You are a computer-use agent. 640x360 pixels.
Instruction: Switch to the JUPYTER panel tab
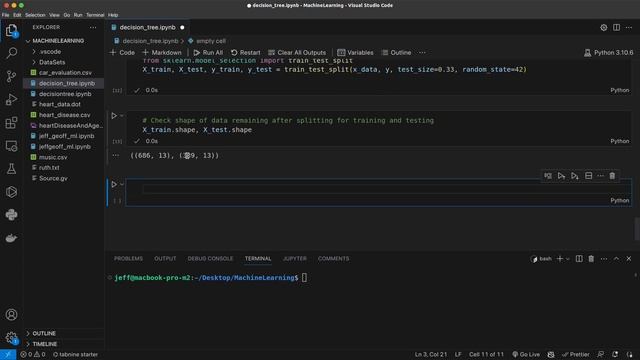pyautogui.click(x=295, y=259)
